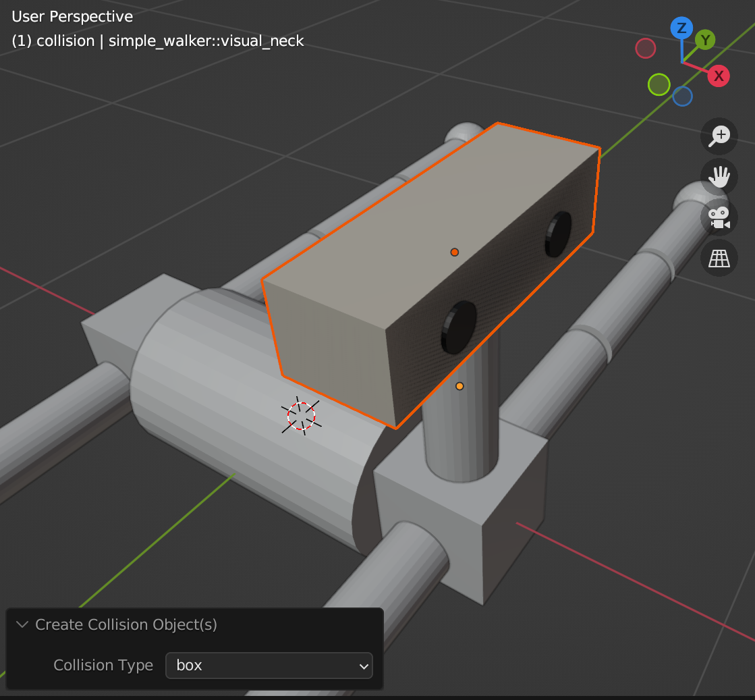Click the dropdown chevron next to box
The width and height of the screenshot is (755, 700).
pyautogui.click(x=362, y=665)
